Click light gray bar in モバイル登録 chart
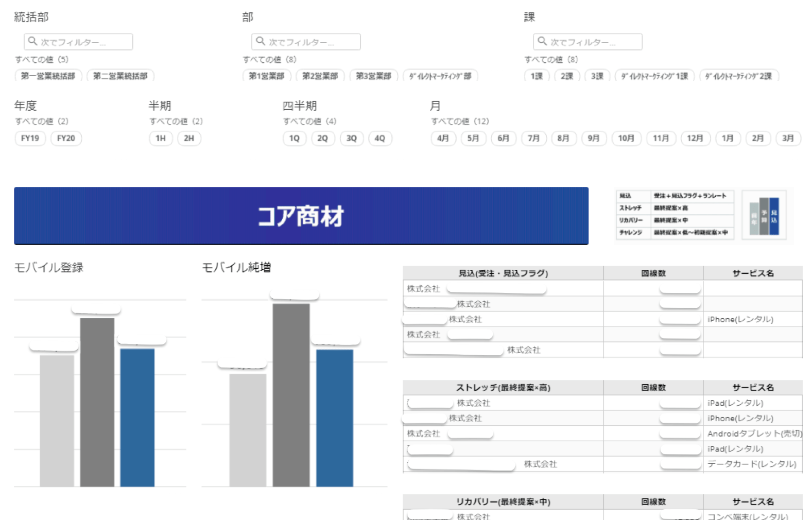This screenshot has width=812, height=520. 57,421
